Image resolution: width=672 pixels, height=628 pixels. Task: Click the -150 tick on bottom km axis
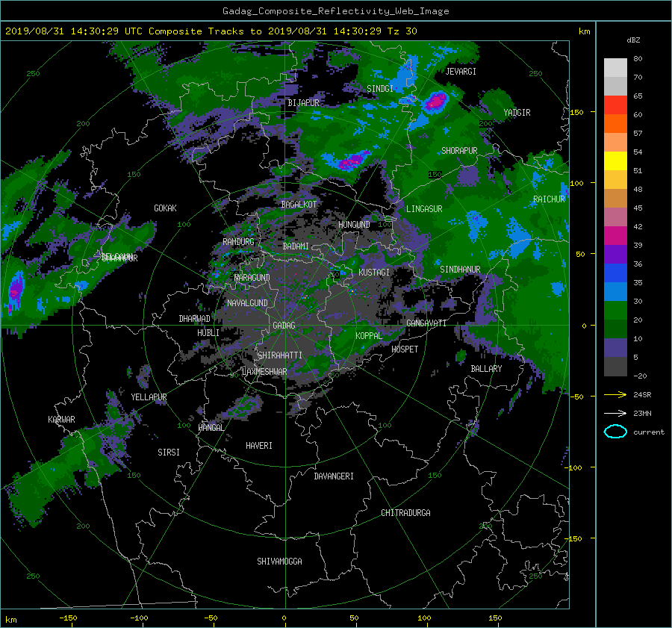click(x=68, y=618)
